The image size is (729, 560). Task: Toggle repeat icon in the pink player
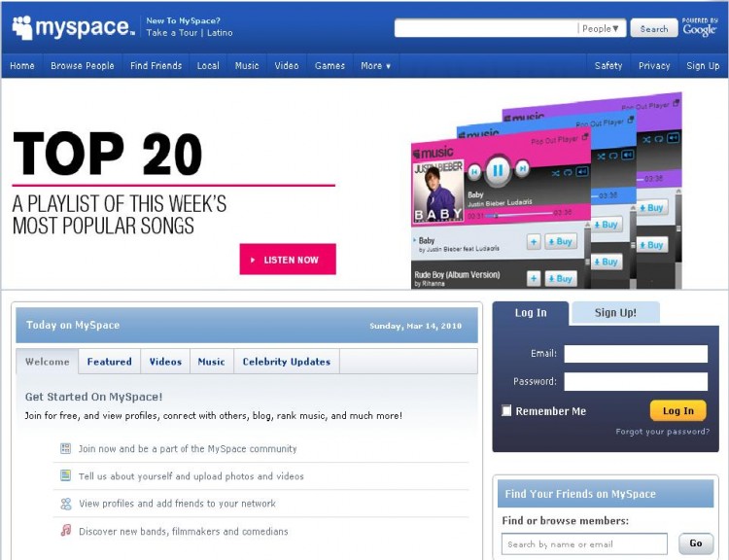click(x=568, y=172)
